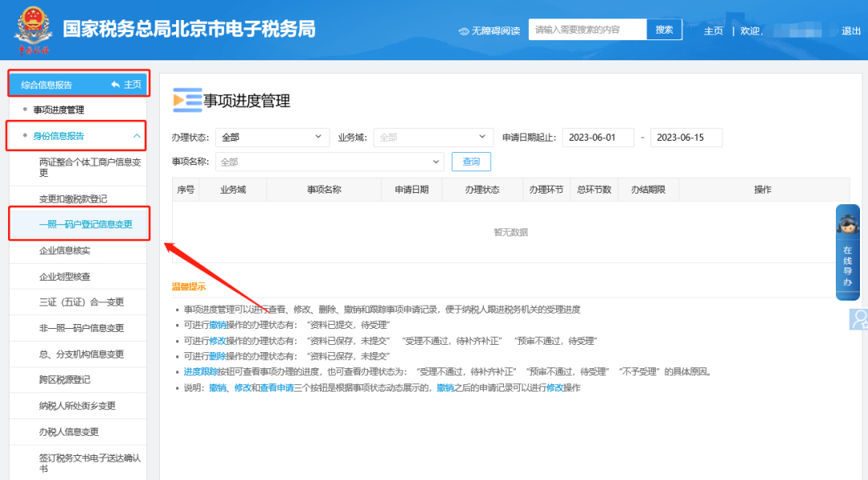The height and width of the screenshot is (480, 868).
Task: Click the user avatar icon on right edge
Action: pyautogui.click(x=859, y=319)
